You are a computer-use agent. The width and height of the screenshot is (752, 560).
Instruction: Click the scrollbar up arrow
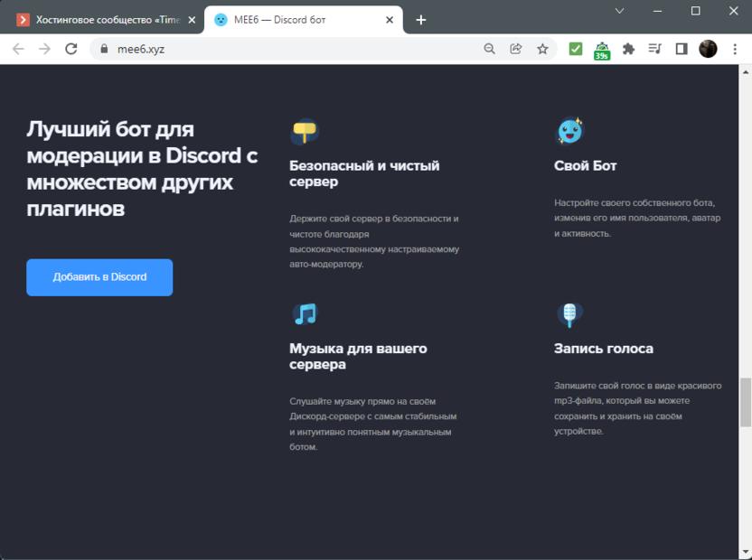(x=746, y=72)
